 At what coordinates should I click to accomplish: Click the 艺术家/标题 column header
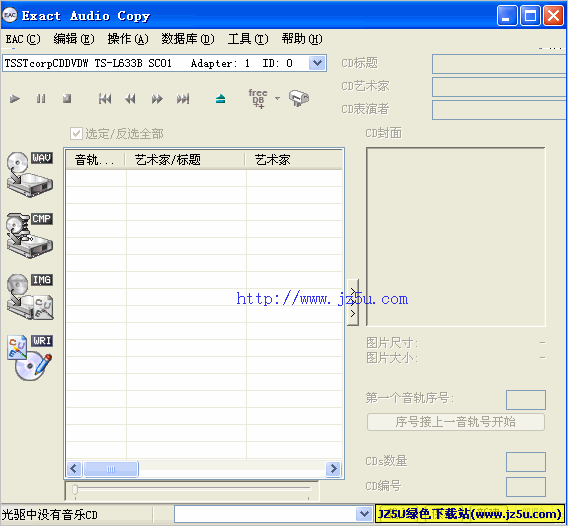tap(185, 159)
